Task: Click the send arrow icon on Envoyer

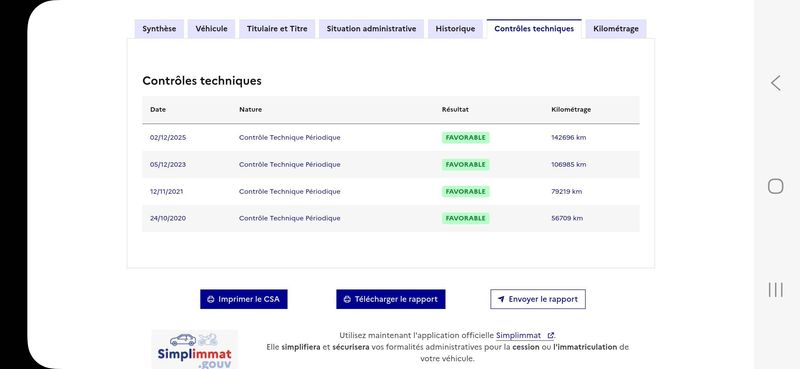Action: pos(501,300)
